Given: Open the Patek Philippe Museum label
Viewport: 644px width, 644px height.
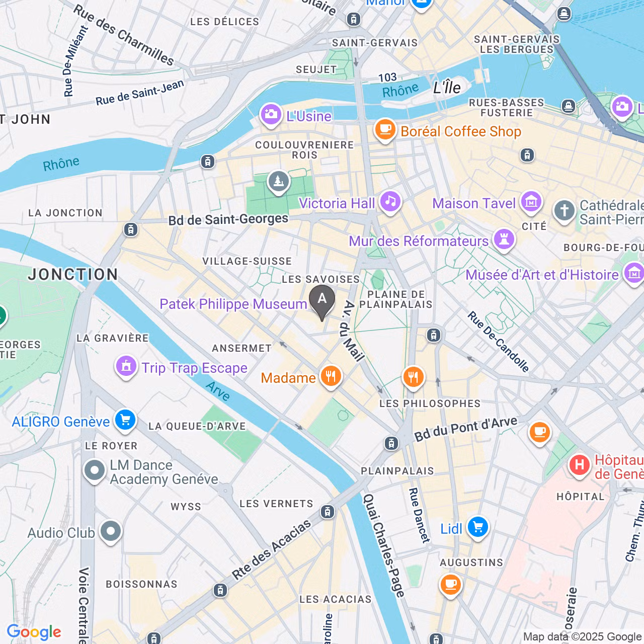Looking at the screenshot, I should coord(233,304).
